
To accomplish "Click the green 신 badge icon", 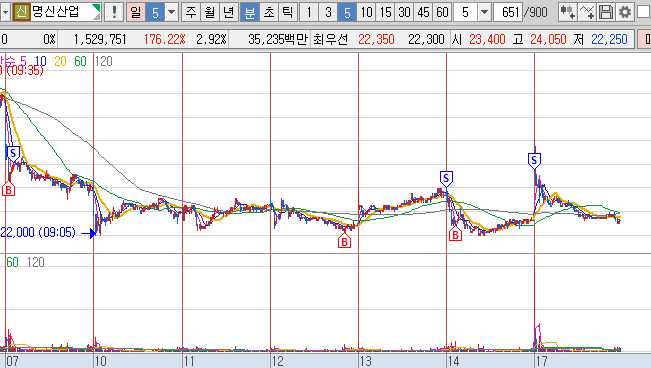I will [21, 12].
